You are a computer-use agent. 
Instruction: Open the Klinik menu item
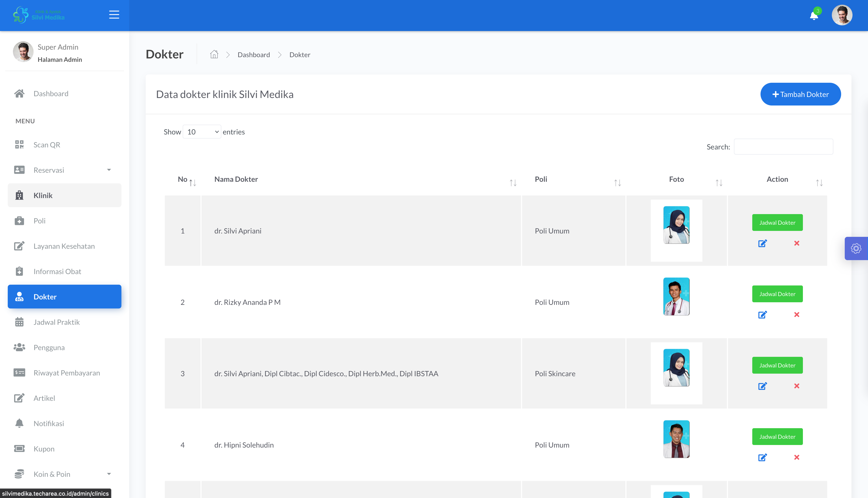tap(64, 195)
